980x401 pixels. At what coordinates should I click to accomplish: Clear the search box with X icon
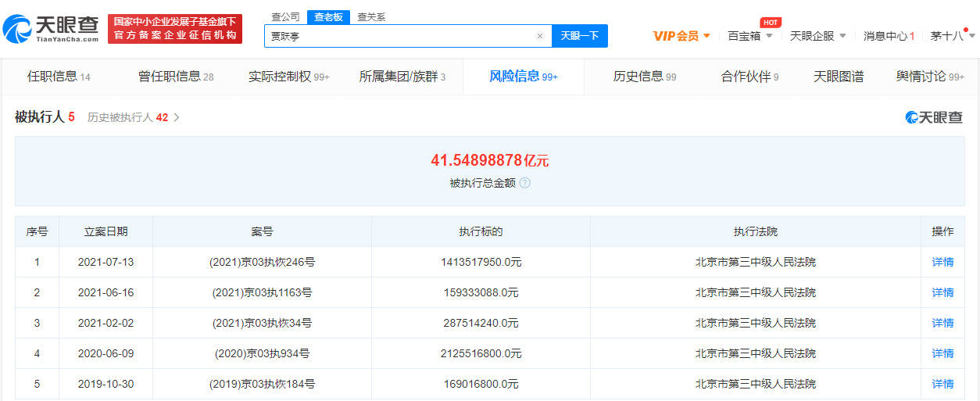tap(539, 36)
